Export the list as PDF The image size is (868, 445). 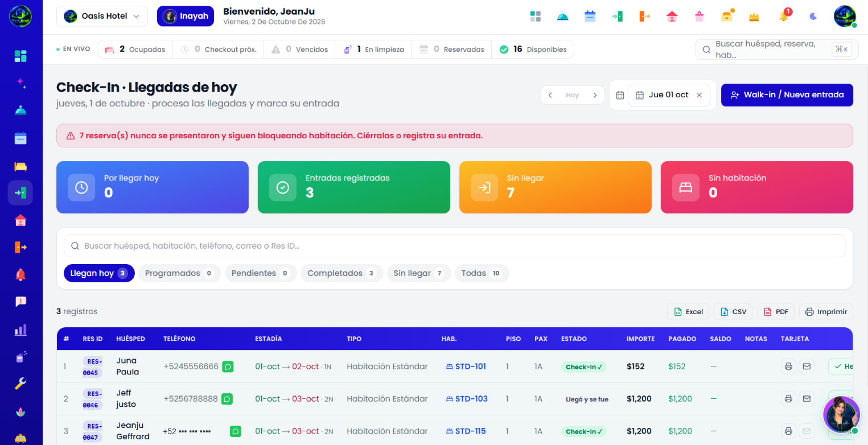pos(776,312)
